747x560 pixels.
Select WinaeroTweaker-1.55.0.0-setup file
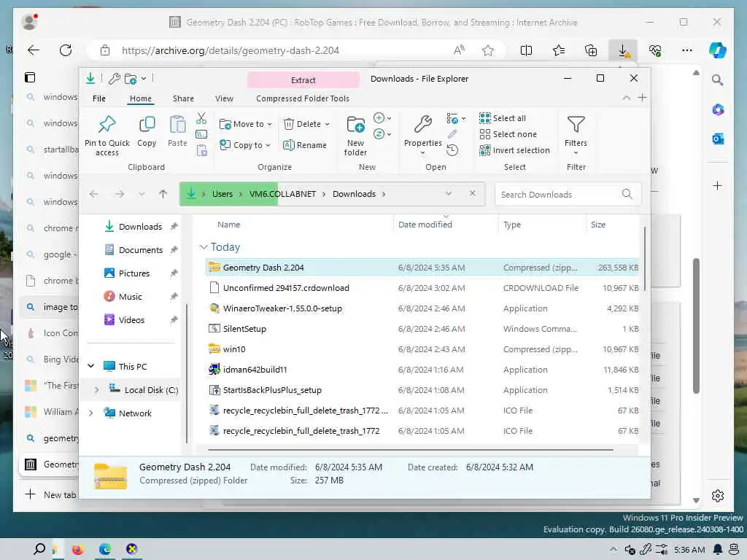pyautogui.click(x=422, y=308)
